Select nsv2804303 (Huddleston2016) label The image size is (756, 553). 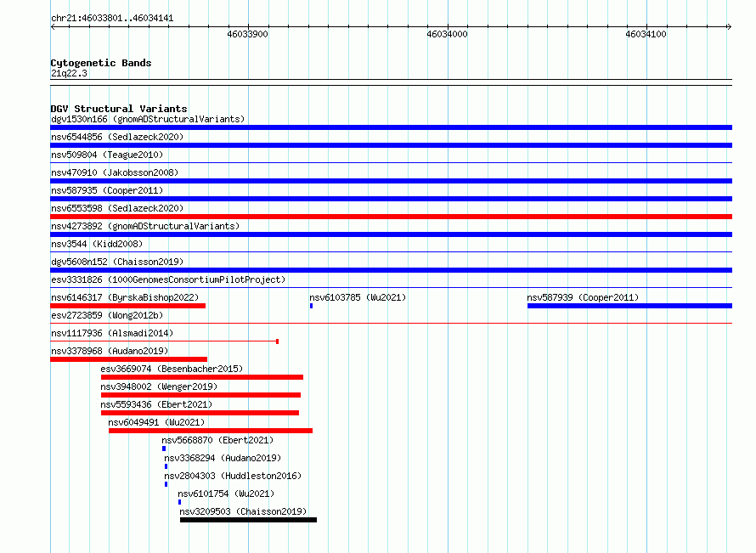point(233,476)
